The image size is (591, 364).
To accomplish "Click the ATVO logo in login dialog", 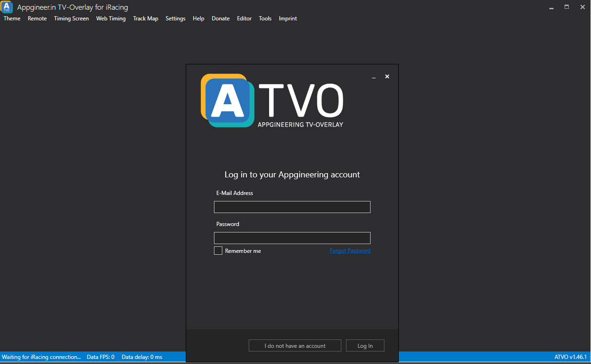I will (x=272, y=100).
